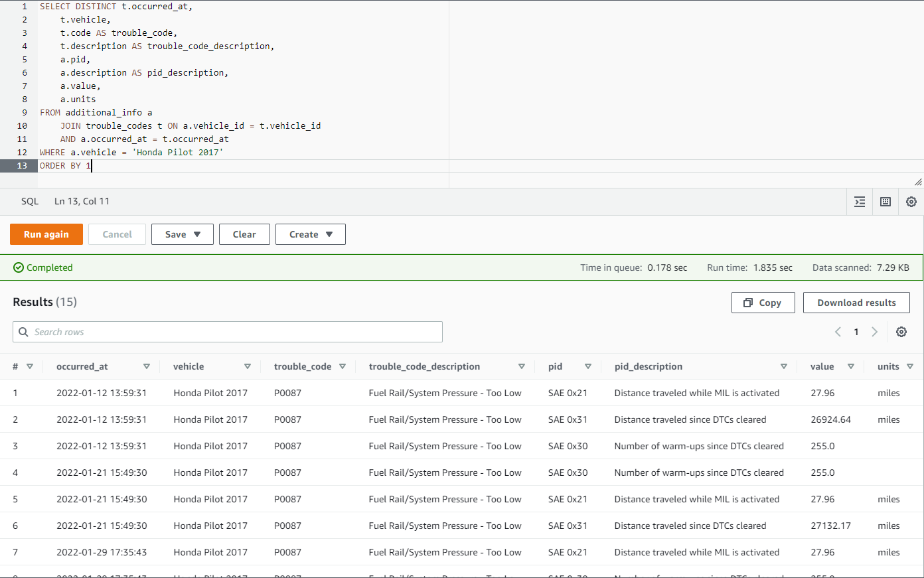Click Ln 13, Col 11 status text
Viewport: 924px width, 578px height.
(82, 201)
